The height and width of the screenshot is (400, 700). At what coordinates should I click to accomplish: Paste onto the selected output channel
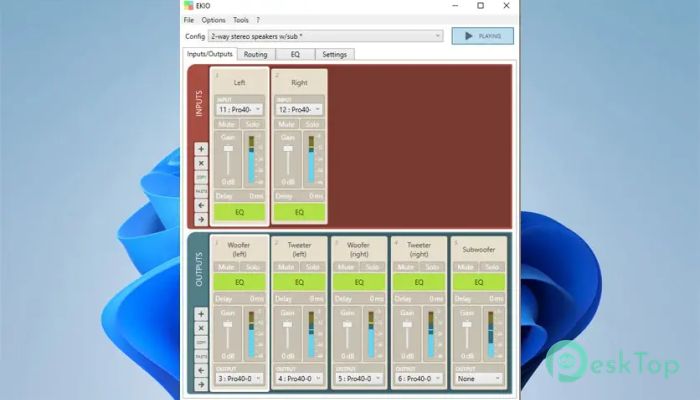point(201,356)
